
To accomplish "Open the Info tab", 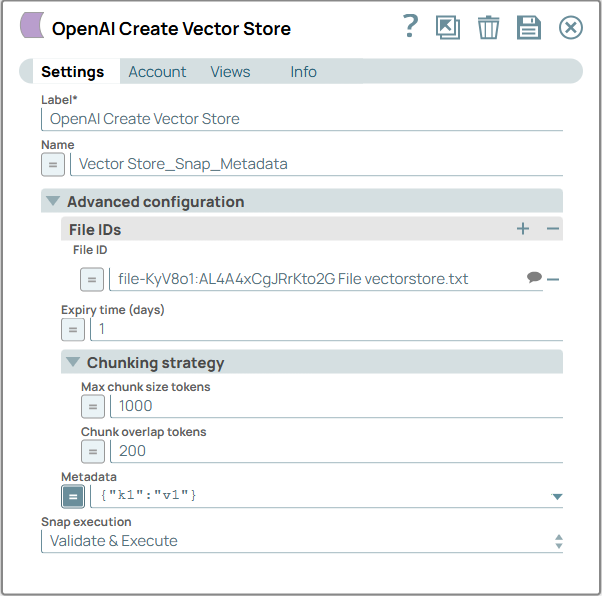I will [x=303, y=72].
